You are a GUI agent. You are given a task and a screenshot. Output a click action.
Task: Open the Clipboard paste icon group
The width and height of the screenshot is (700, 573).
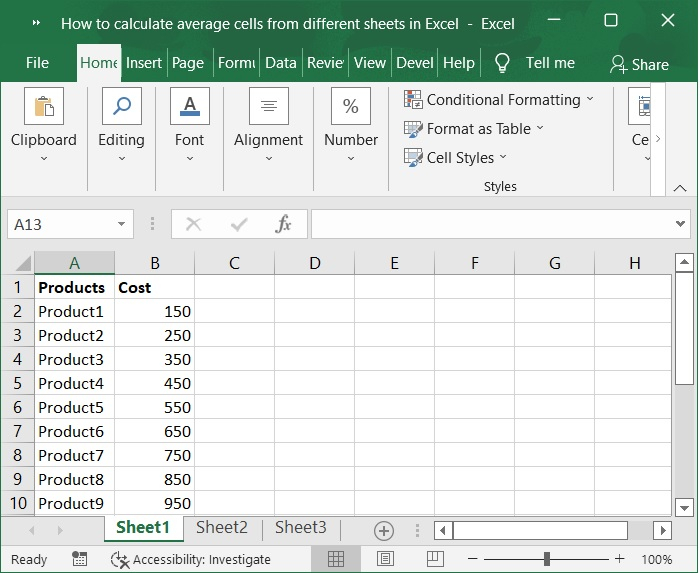pyautogui.click(x=43, y=107)
